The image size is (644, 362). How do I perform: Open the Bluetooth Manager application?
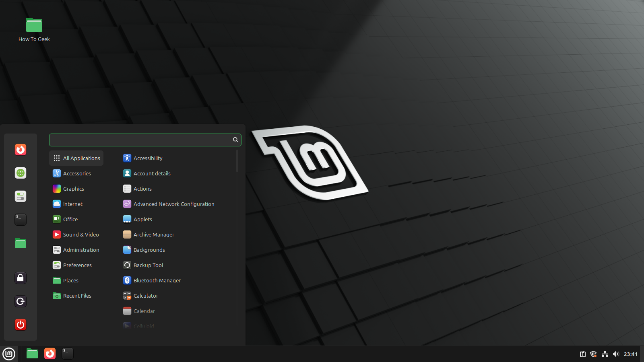click(x=157, y=280)
